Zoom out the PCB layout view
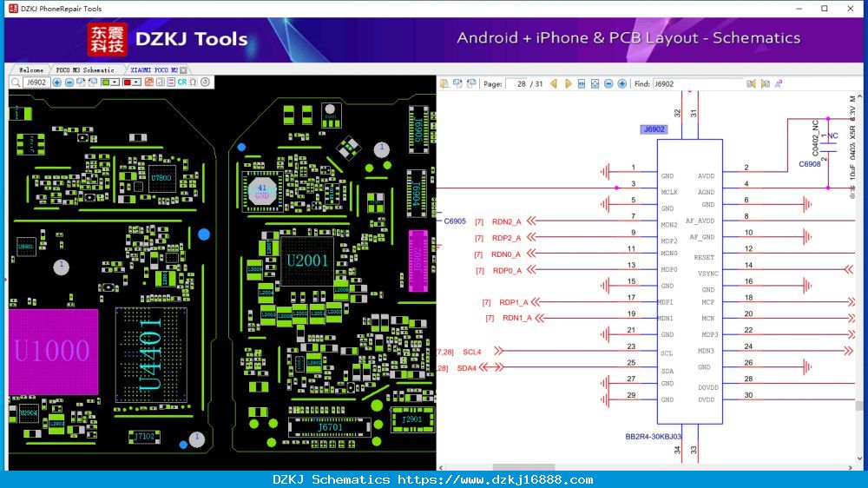 69,82
